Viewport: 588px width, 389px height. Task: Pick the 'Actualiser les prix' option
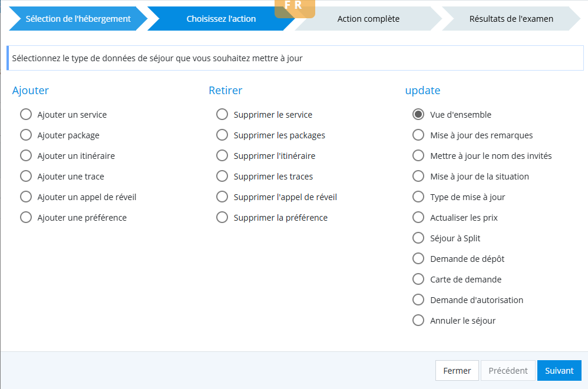418,218
